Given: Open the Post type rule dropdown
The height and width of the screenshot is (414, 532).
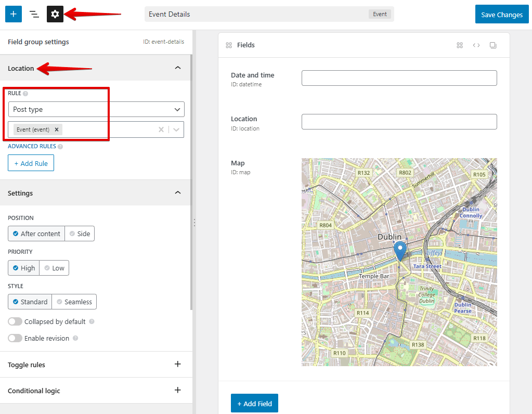Looking at the screenshot, I should (x=96, y=109).
